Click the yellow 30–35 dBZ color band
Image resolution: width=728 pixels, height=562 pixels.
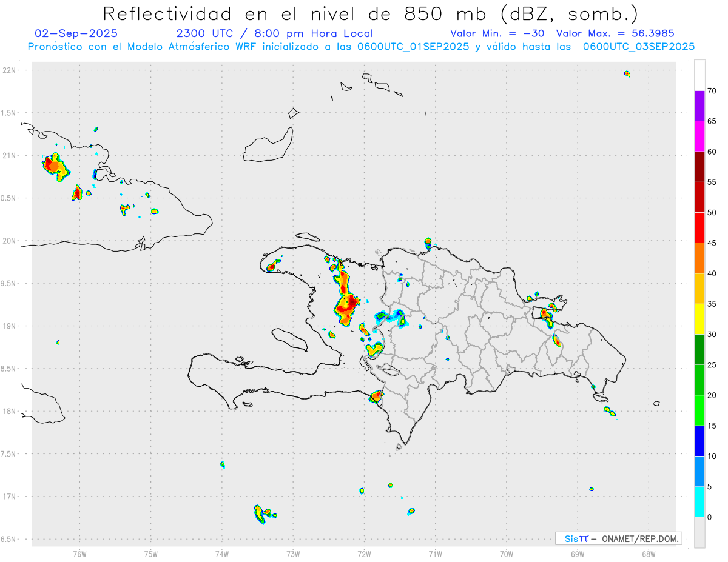(x=699, y=319)
